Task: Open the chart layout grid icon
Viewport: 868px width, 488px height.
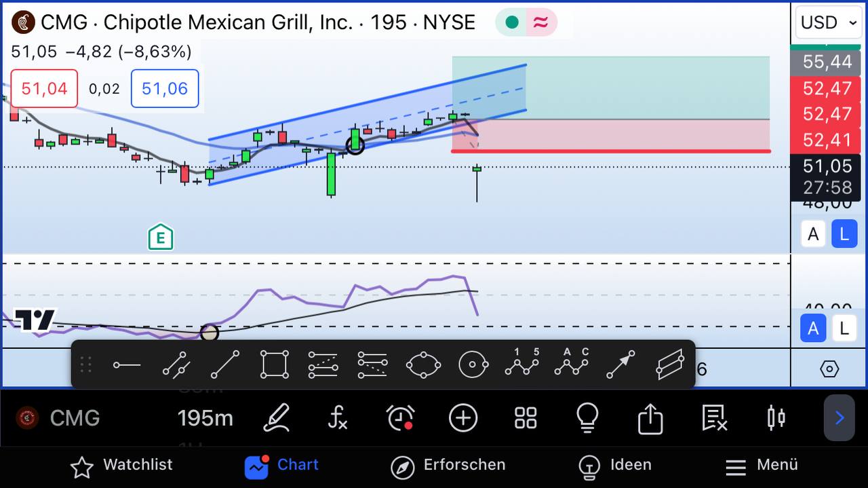Action: [526, 417]
